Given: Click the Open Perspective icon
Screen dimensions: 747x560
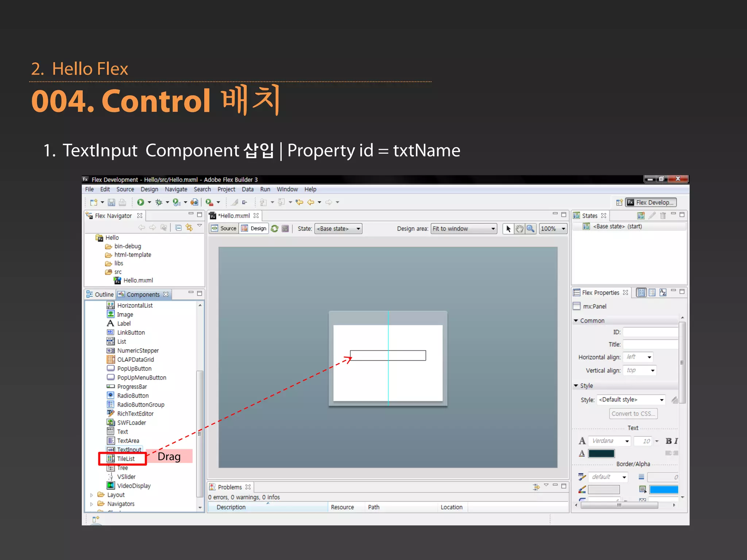Looking at the screenshot, I should pyautogui.click(x=619, y=202).
